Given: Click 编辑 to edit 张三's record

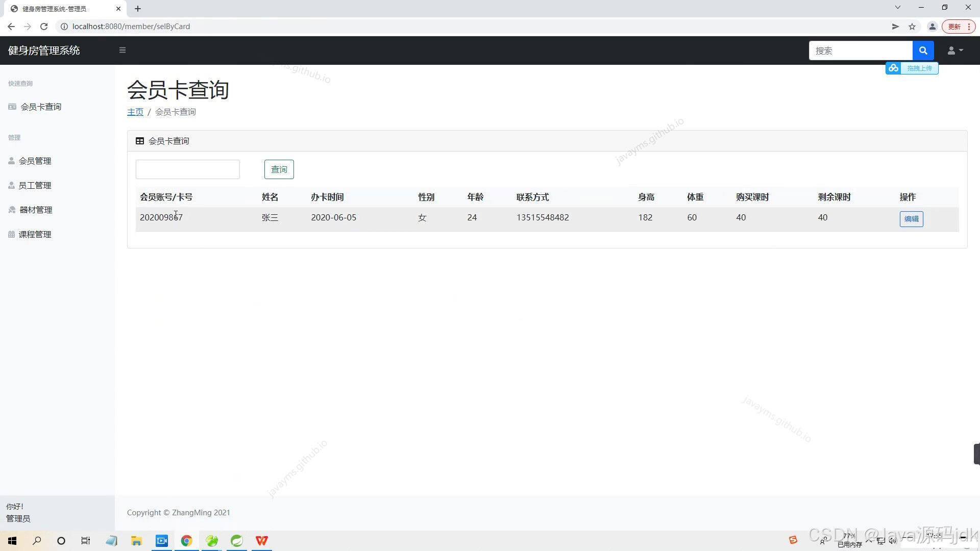Looking at the screenshot, I should 911,219.
